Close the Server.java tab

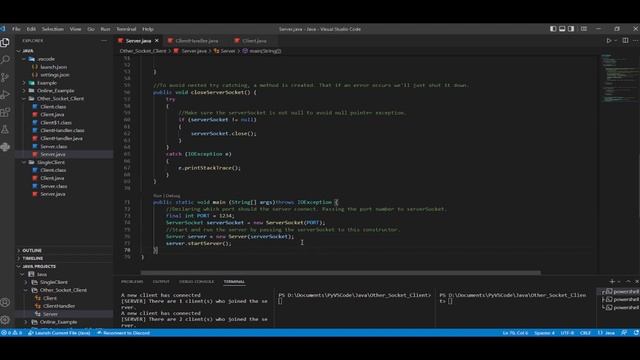[x=157, y=41]
